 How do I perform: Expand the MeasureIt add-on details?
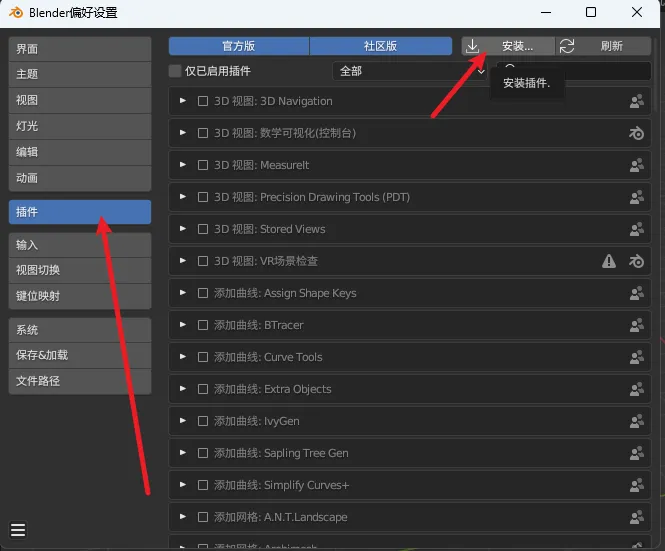coord(183,165)
